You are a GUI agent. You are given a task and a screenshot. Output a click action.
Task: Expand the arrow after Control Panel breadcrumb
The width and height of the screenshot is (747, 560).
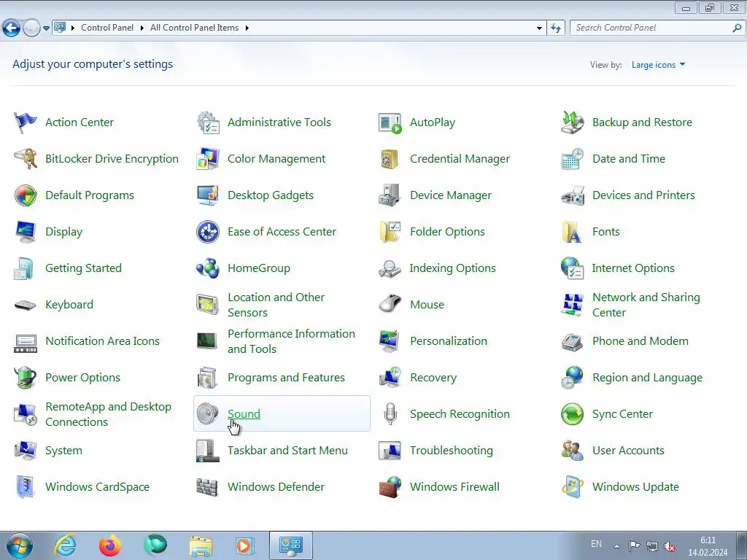[142, 28]
